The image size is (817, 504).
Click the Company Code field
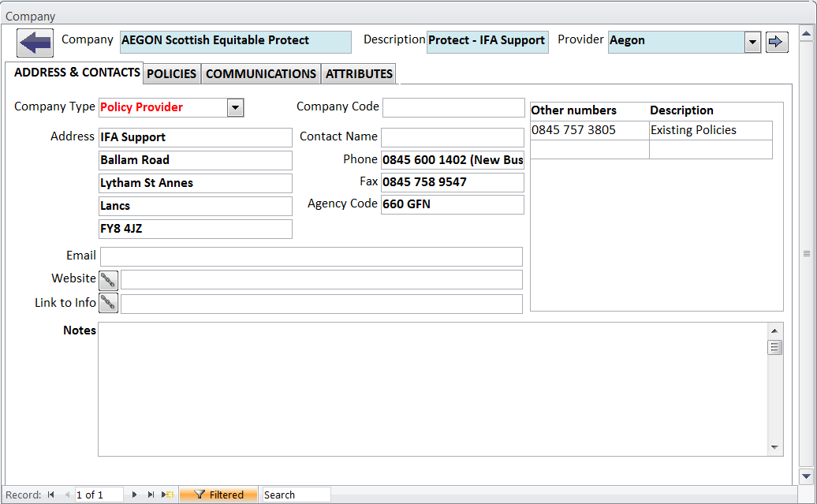point(453,107)
